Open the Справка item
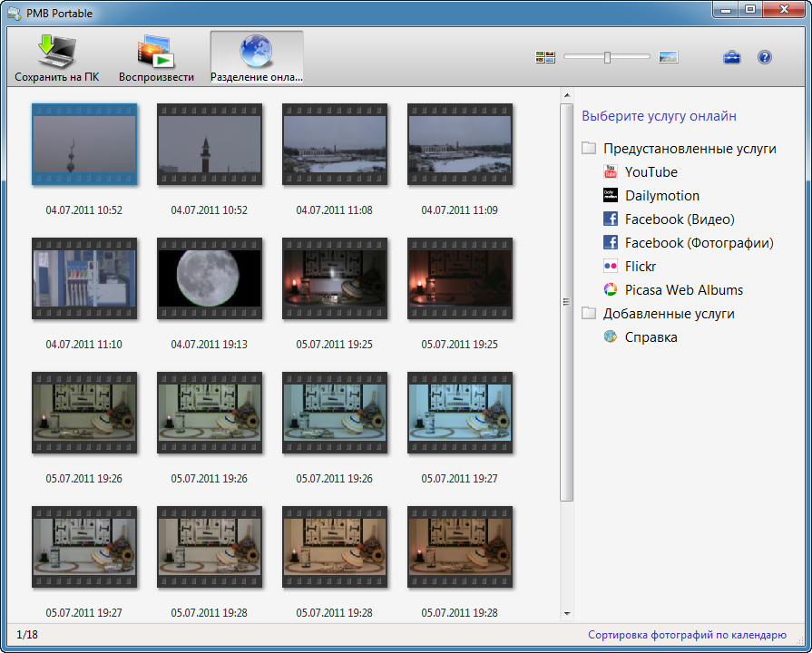The height and width of the screenshot is (653, 812). (651, 337)
